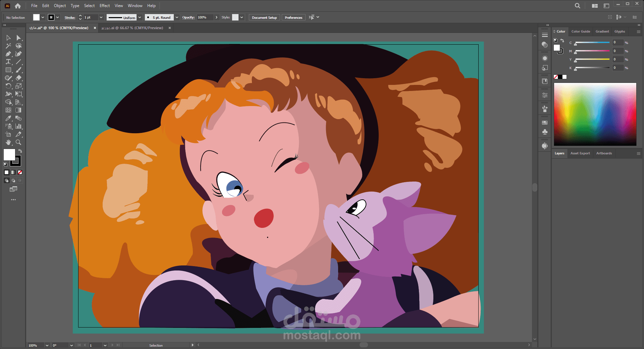
Task: Select the Eraser tool
Action: pyautogui.click(x=19, y=78)
